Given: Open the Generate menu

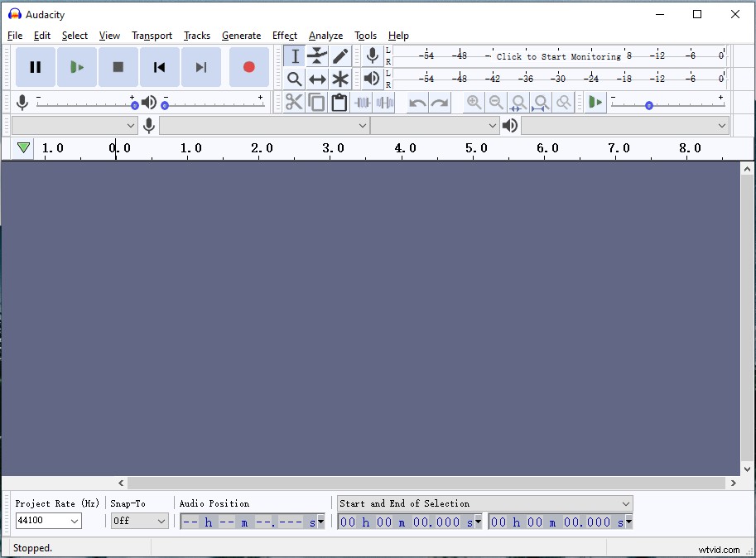Looking at the screenshot, I should [x=241, y=36].
